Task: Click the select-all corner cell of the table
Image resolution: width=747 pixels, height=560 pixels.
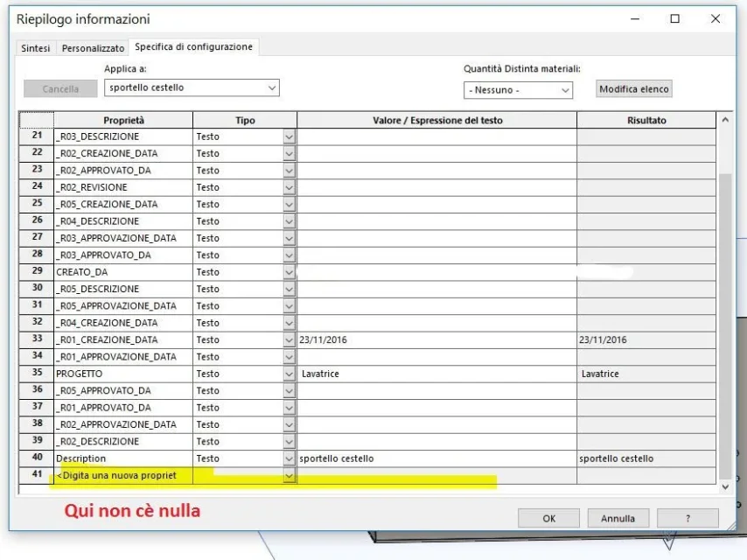Action: (x=37, y=120)
